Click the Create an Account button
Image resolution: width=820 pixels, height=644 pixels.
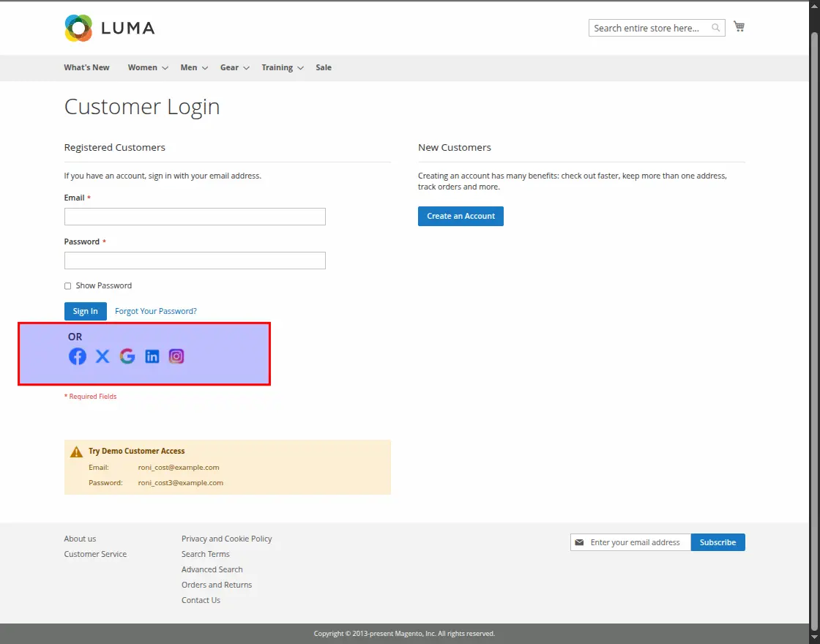pyautogui.click(x=461, y=216)
